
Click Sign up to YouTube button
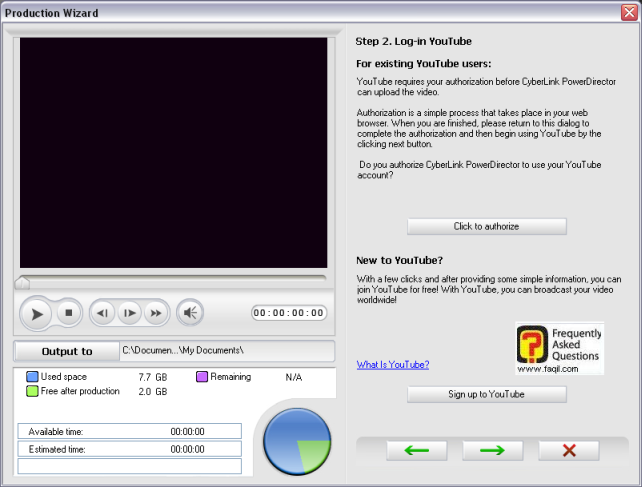point(486,394)
